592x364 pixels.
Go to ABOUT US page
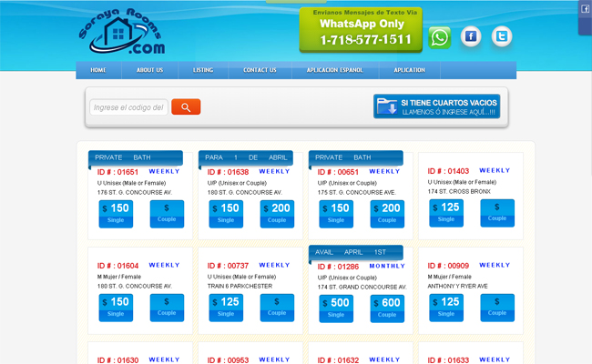(149, 70)
